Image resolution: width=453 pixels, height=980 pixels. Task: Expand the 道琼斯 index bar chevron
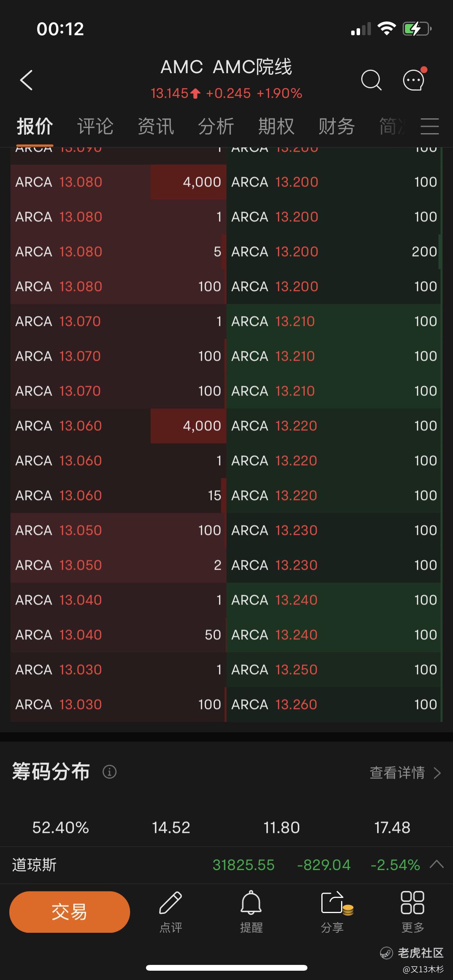(437, 864)
